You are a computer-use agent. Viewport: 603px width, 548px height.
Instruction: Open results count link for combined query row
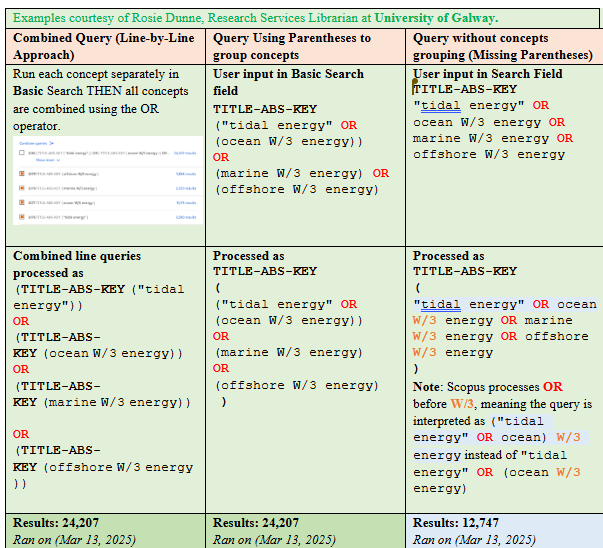[x=185, y=153]
